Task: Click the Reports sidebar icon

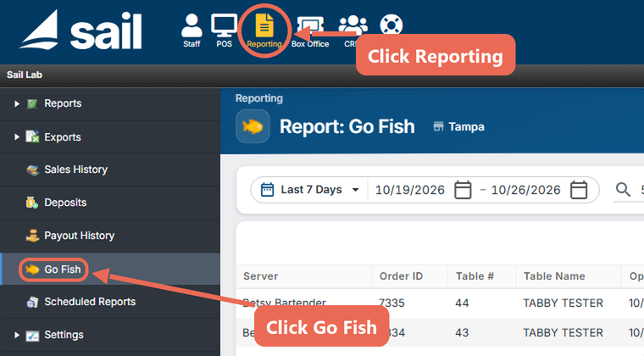Action: pos(32,104)
